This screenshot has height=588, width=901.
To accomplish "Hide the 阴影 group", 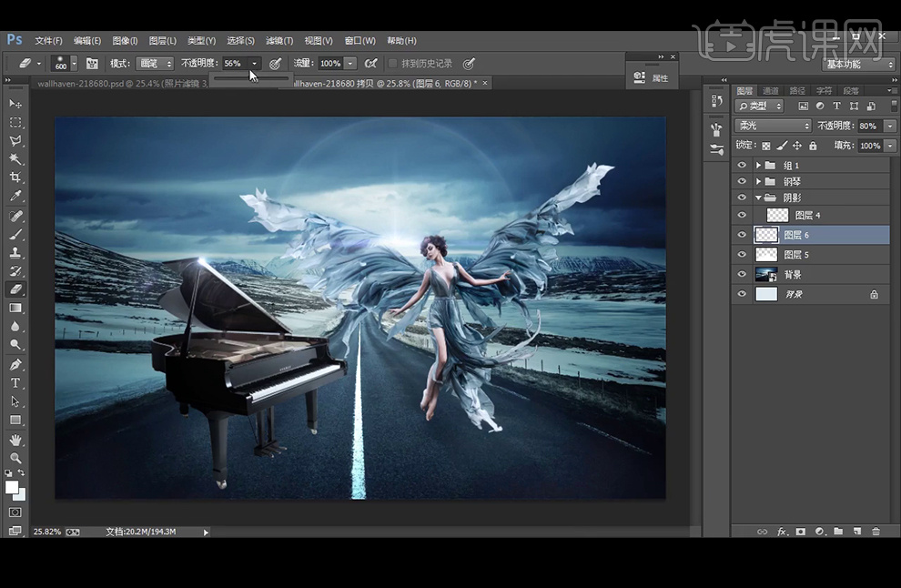I will (x=742, y=198).
